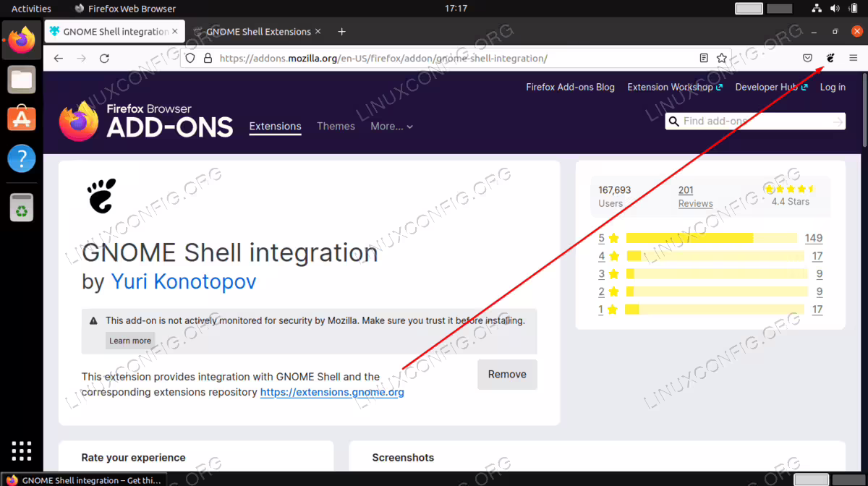The height and width of the screenshot is (486, 868).
Task: Reload the current page
Action: pyautogui.click(x=104, y=58)
